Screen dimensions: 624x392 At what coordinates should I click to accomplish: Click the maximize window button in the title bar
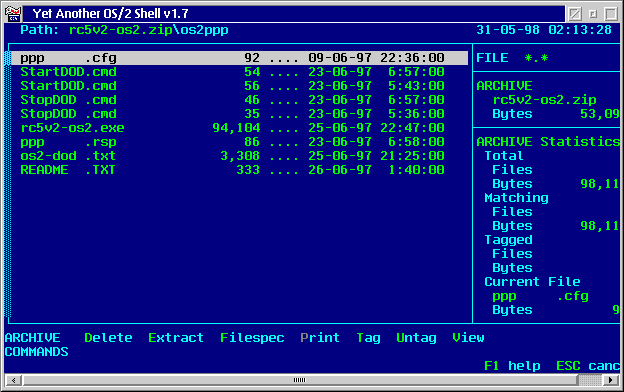pyautogui.click(x=611, y=14)
